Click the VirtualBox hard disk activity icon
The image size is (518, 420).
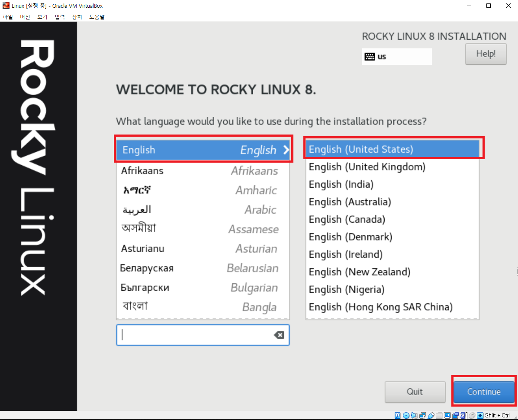tap(397, 415)
